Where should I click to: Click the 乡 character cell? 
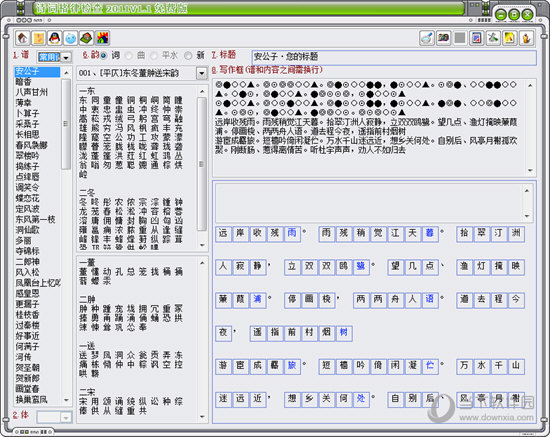point(309,399)
